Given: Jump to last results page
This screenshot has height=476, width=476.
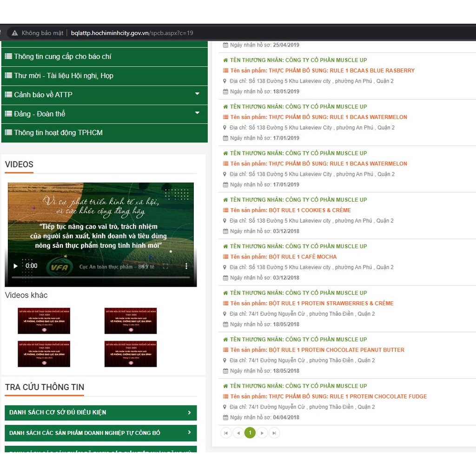Looking at the screenshot, I should pyautogui.click(x=274, y=433).
